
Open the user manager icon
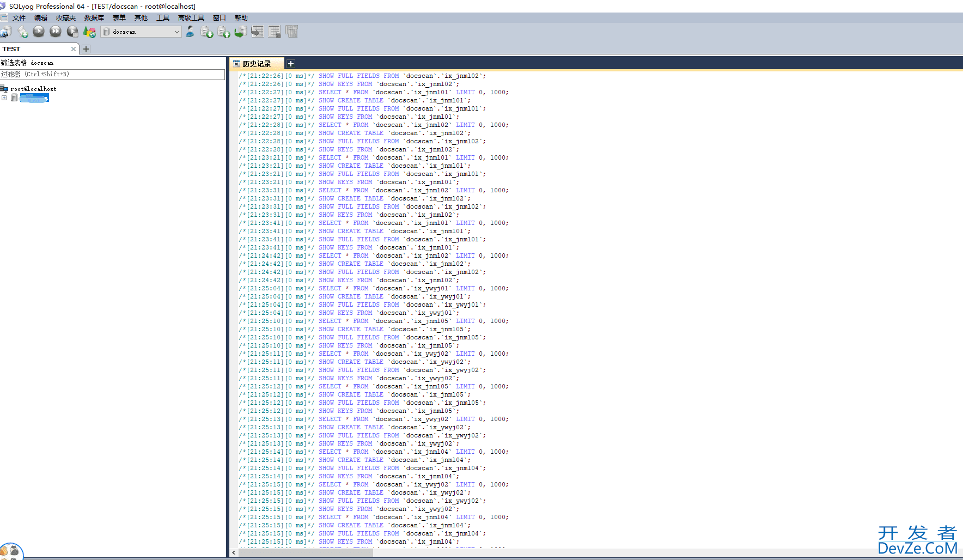pos(190,32)
